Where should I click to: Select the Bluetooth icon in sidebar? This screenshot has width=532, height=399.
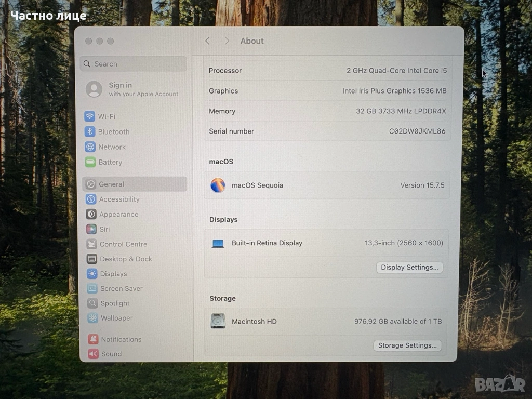click(90, 132)
